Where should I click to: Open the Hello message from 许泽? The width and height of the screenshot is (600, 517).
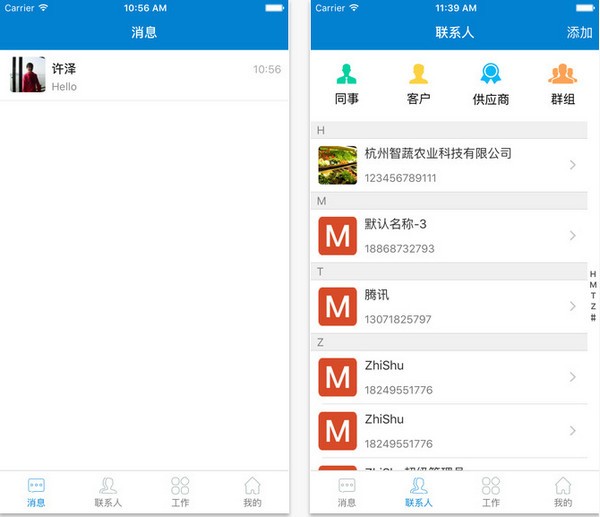[144, 75]
